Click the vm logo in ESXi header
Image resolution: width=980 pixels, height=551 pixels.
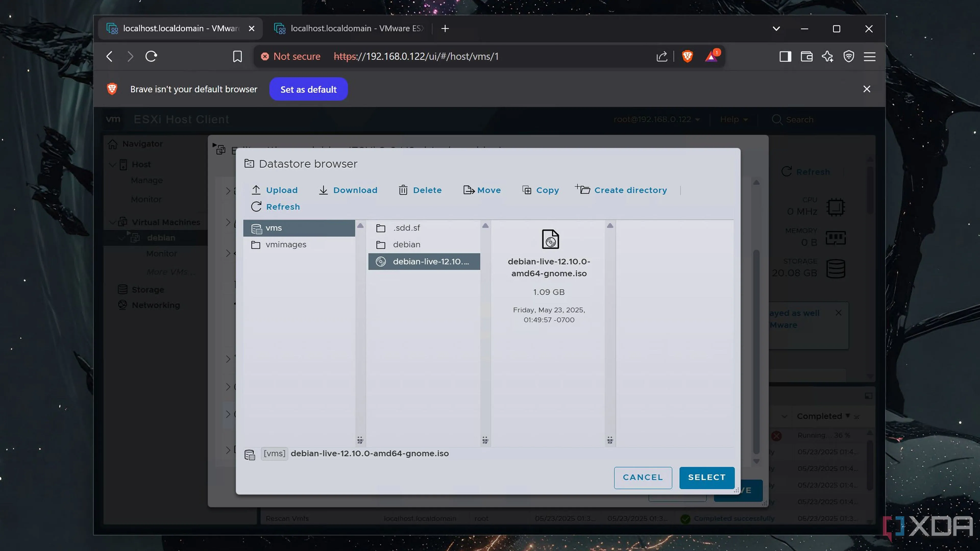(113, 119)
